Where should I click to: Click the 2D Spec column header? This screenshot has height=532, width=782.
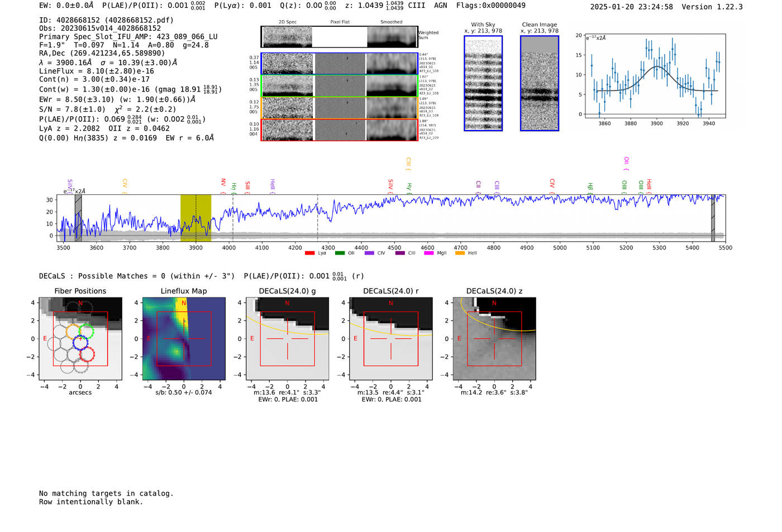(288, 22)
